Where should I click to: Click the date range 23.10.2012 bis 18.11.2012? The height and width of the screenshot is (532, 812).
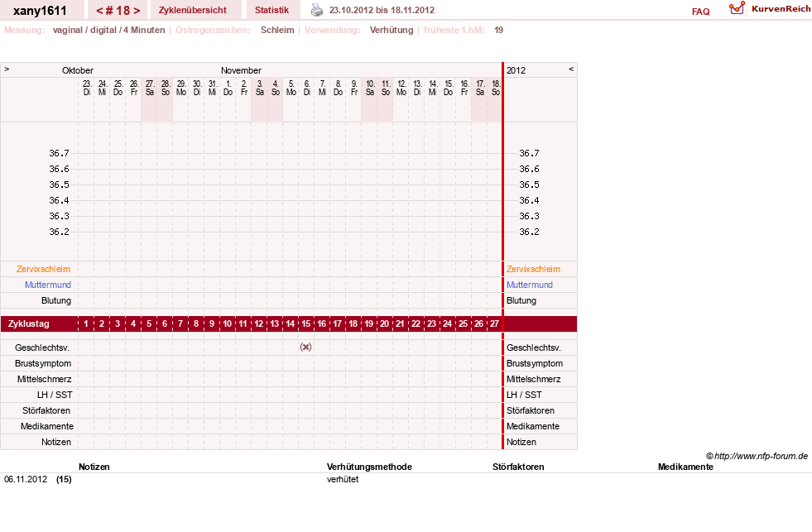[382, 10]
